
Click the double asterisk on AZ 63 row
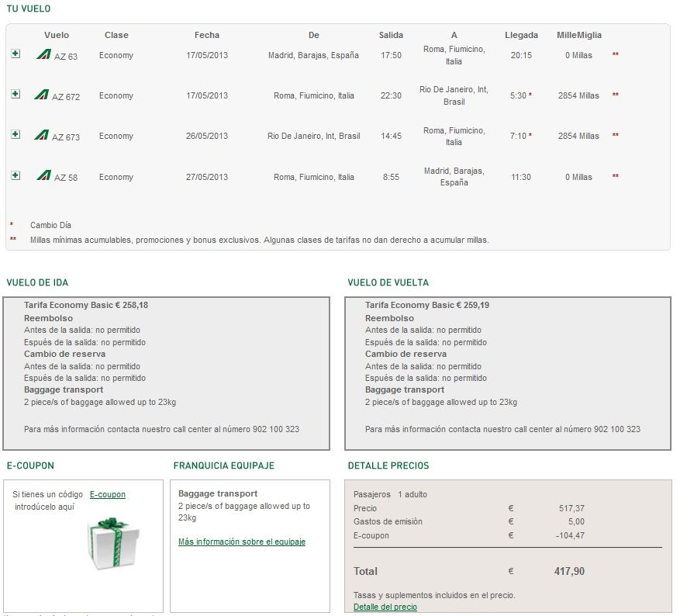click(615, 54)
